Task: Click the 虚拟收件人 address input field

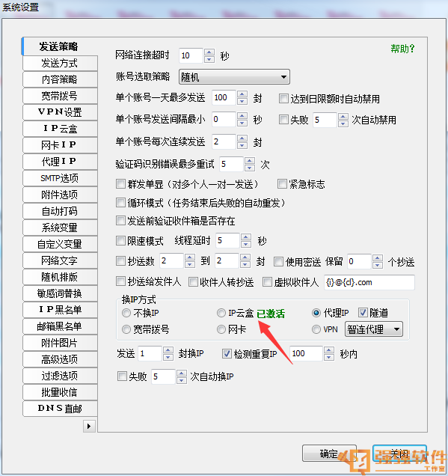Action: tap(369, 282)
